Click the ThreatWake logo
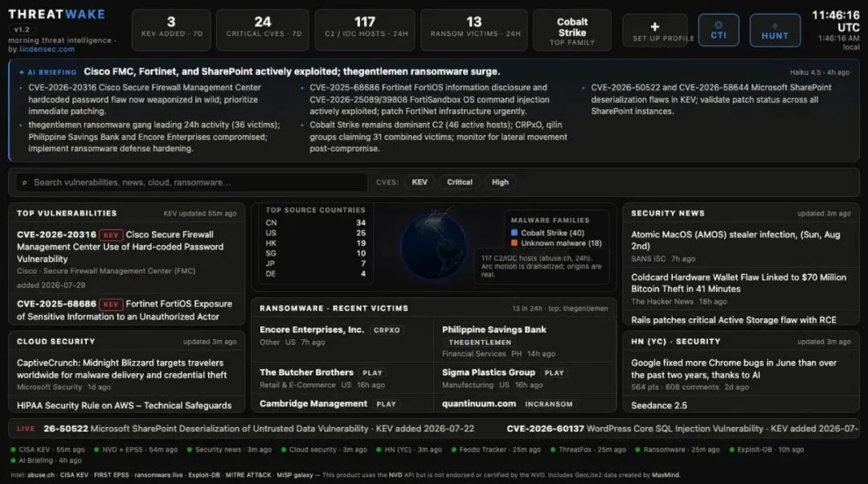The image size is (868, 484). 56,14
